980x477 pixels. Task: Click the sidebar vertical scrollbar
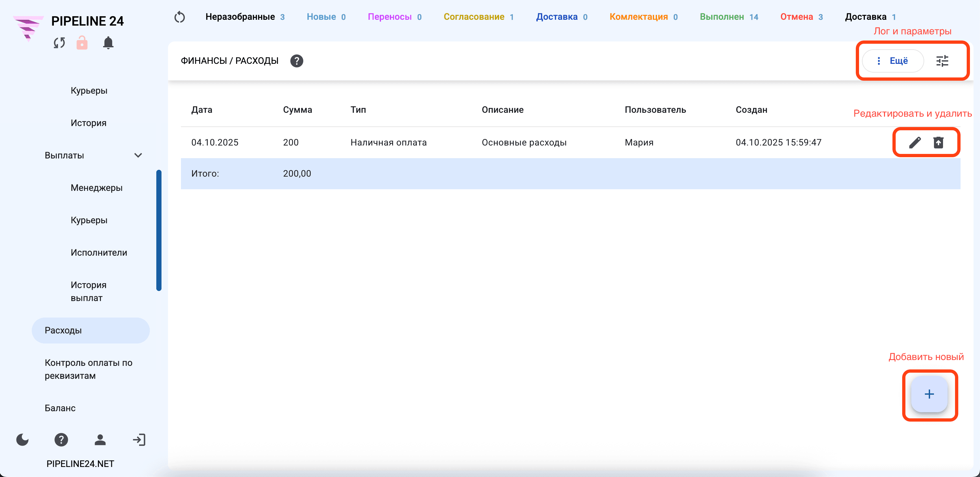pyautogui.click(x=159, y=230)
